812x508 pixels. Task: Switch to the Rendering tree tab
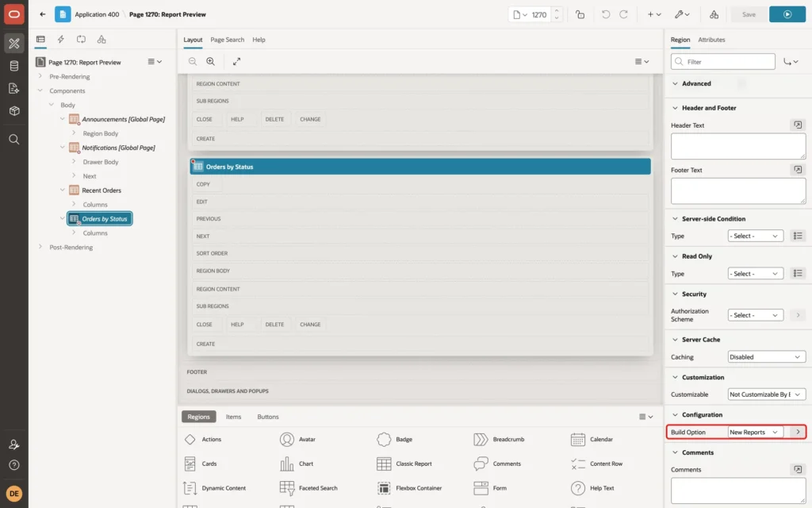click(x=40, y=40)
